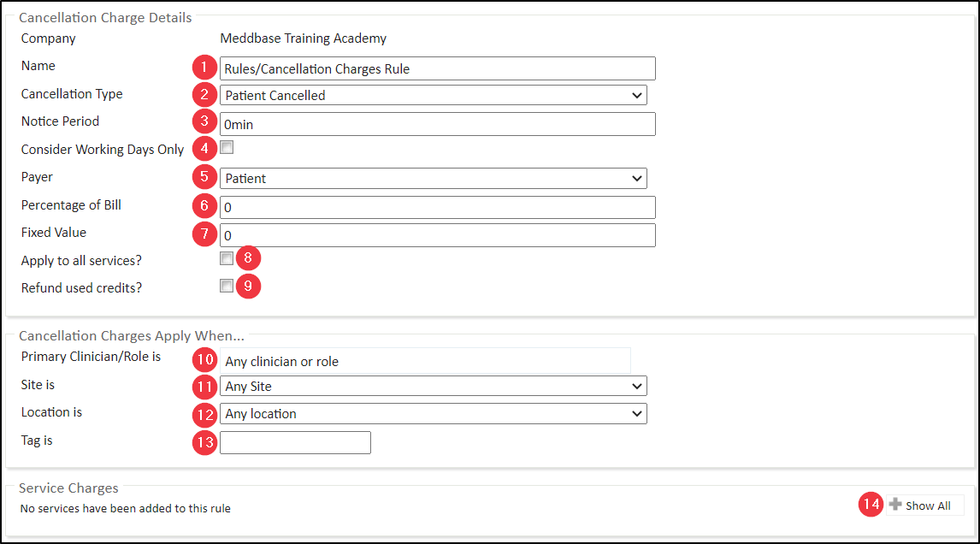Click the Name text field

(437, 68)
